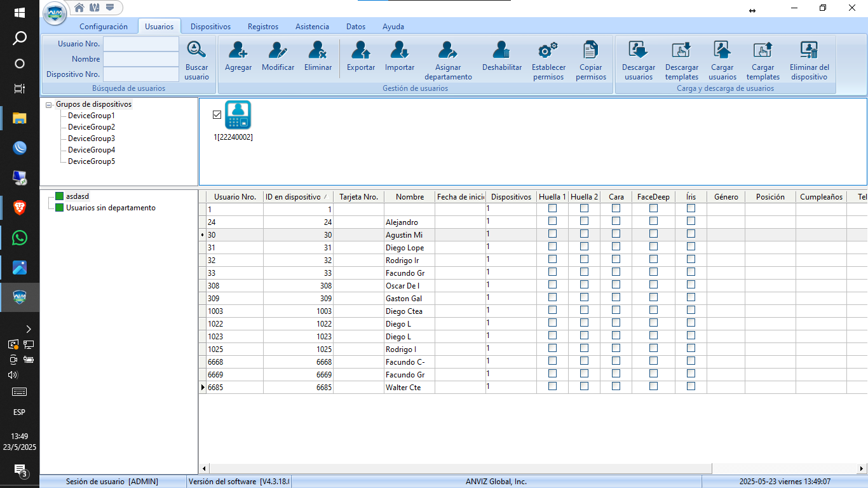Click the Usuario Nro. column header
The image size is (868, 488).
pos(235,197)
